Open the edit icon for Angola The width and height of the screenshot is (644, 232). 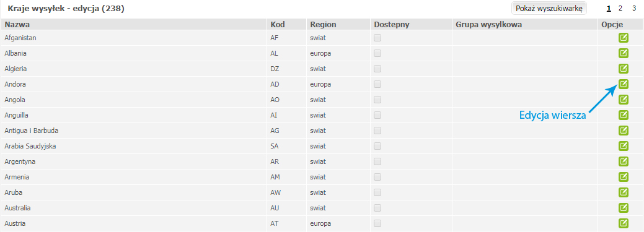pyautogui.click(x=624, y=100)
